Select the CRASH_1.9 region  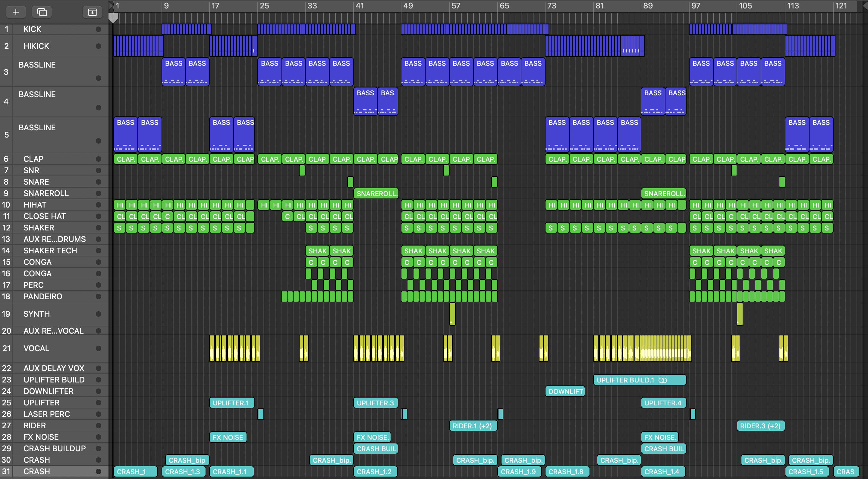(519, 471)
